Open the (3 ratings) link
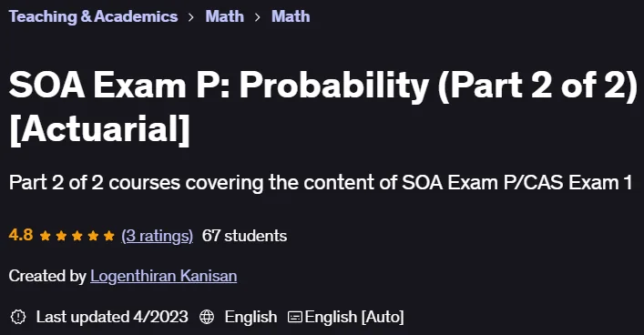The image size is (644, 335). [x=157, y=236]
